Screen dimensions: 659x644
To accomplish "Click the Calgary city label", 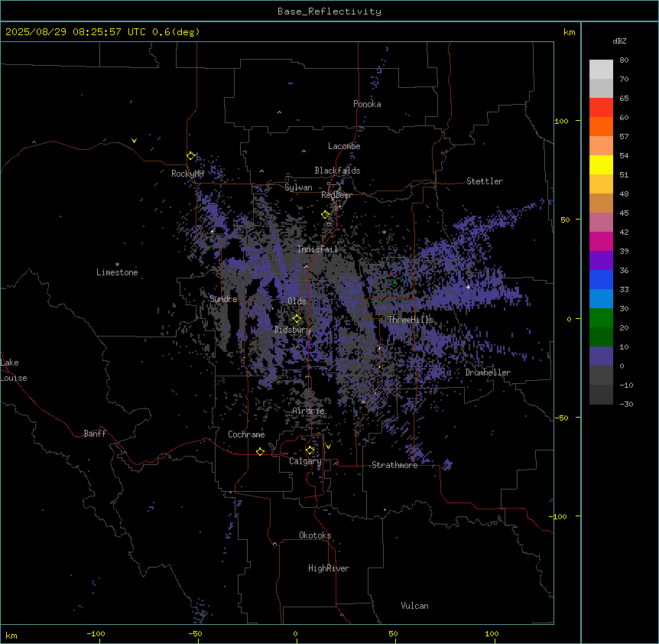I will click(x=305, y=461).
